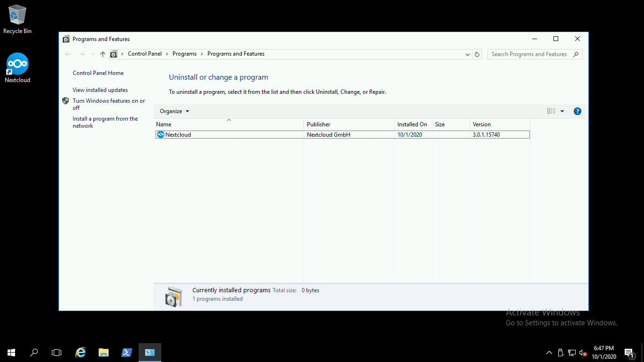Expand the More options view arrow
The image size is (644, 362).
[562, 111]
